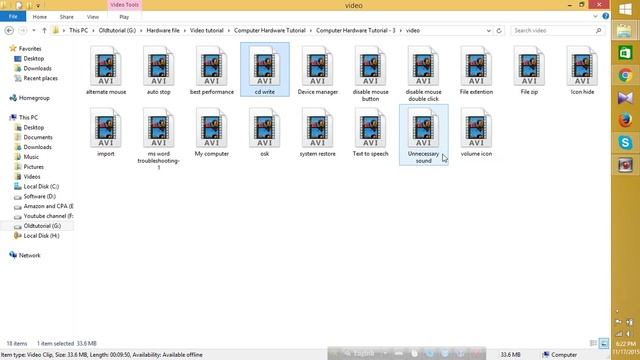Select the Unnecessary sound video file
The width and height of the screenshot is (640, 360).
click(424, 135)
